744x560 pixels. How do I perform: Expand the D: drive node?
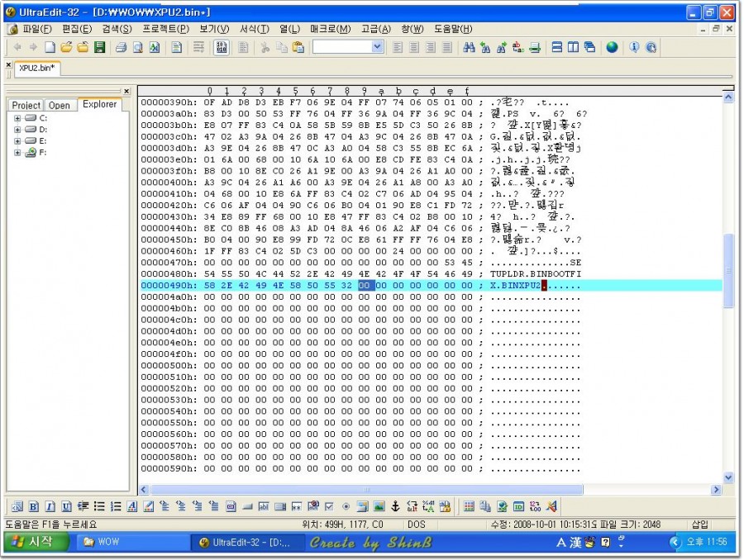pos(17,130)
